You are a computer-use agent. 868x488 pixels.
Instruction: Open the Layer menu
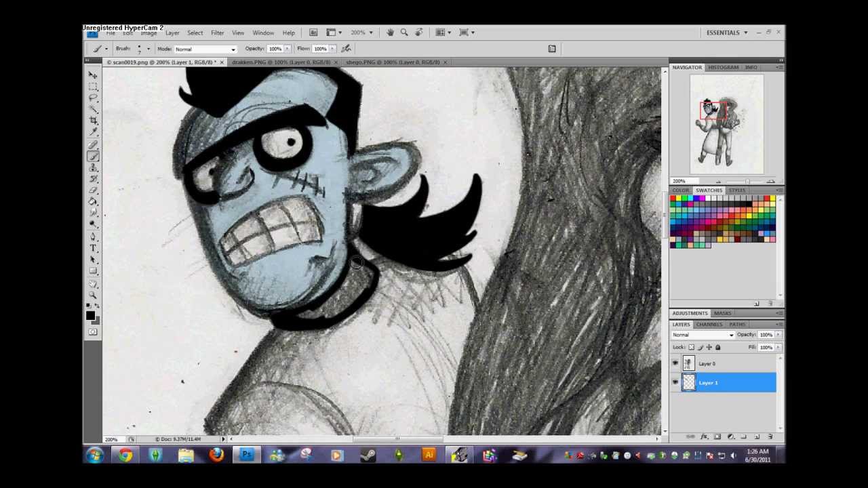point(172,33)
